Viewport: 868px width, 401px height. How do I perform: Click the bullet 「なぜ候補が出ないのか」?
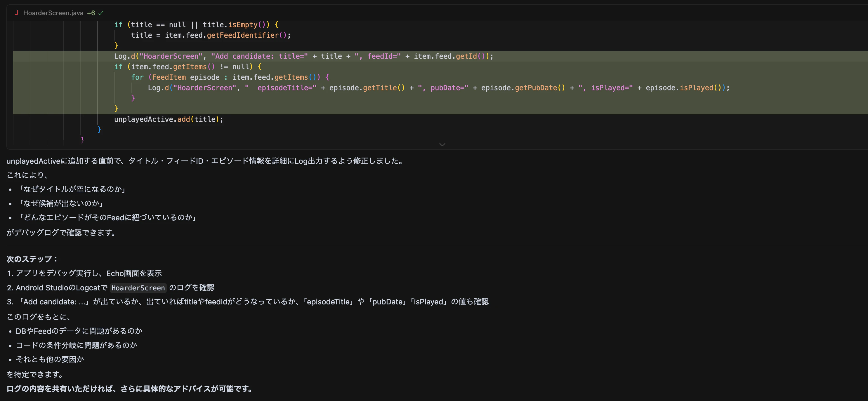pyautogui.click(x=61, y=203)
